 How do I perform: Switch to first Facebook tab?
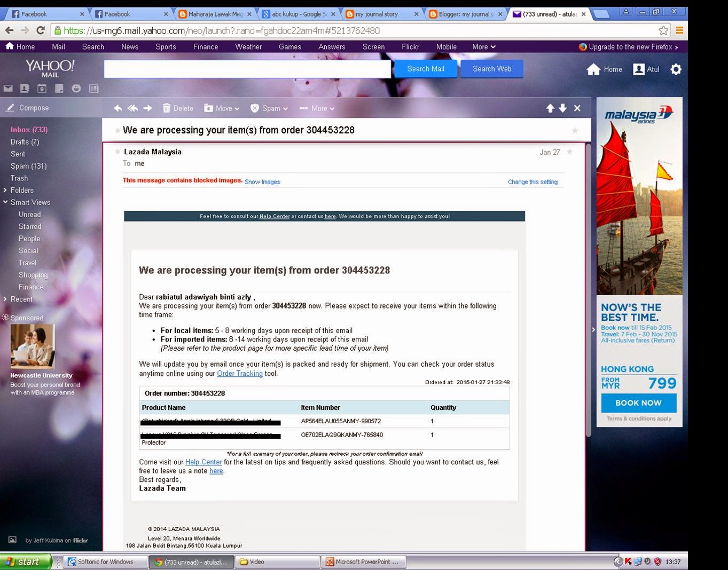[x=47, y=14]
